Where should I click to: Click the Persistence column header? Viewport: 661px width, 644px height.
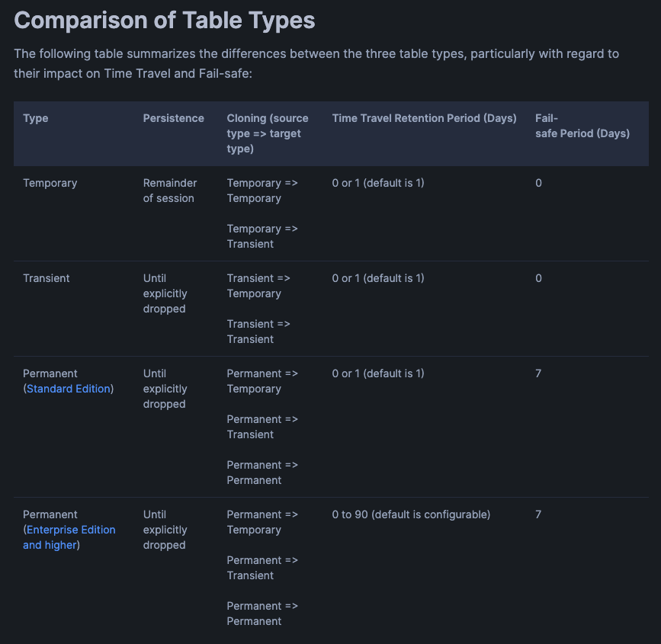coord(173,118)
